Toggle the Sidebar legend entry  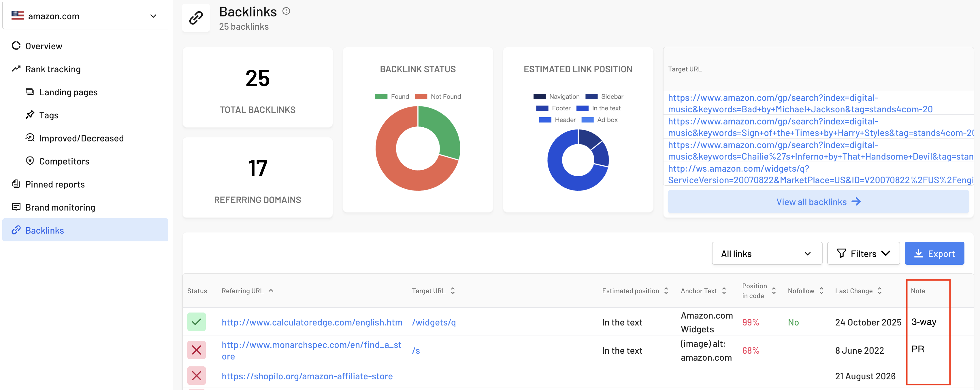pos(604,96)
